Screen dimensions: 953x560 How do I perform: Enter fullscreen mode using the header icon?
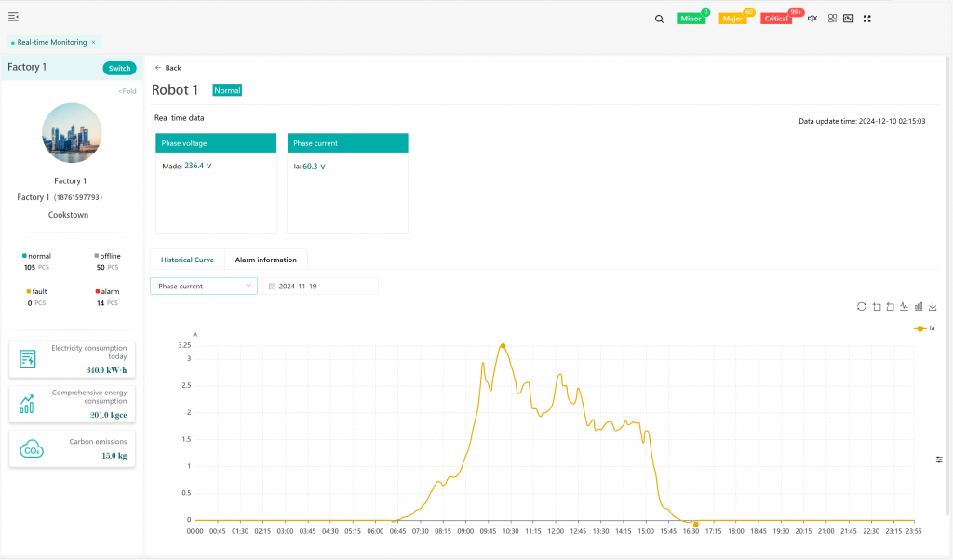pos(867,19)
